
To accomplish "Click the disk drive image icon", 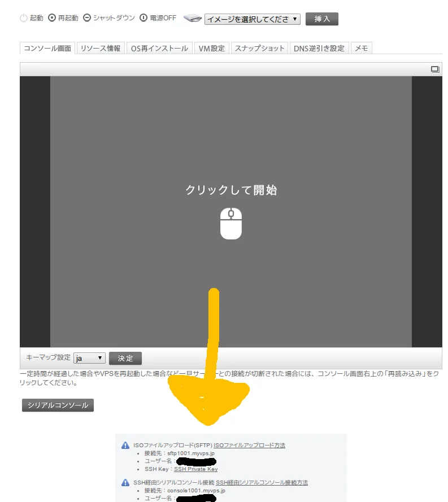I will 193,19.
